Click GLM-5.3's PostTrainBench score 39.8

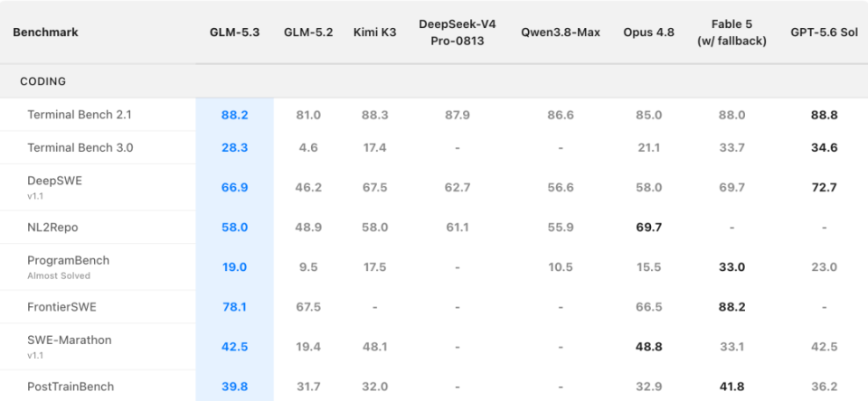(x=235, y=386)
